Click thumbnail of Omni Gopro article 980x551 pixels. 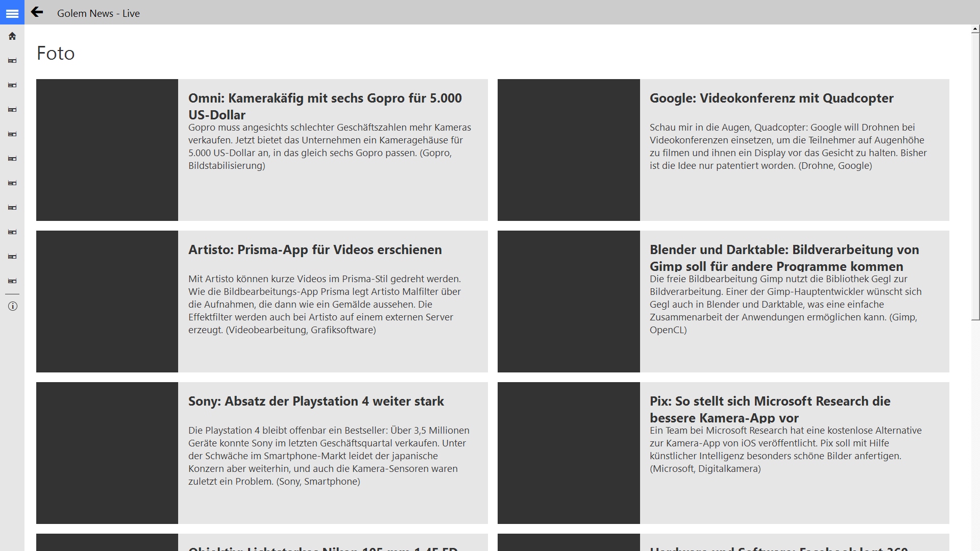[x=107, y=150]
